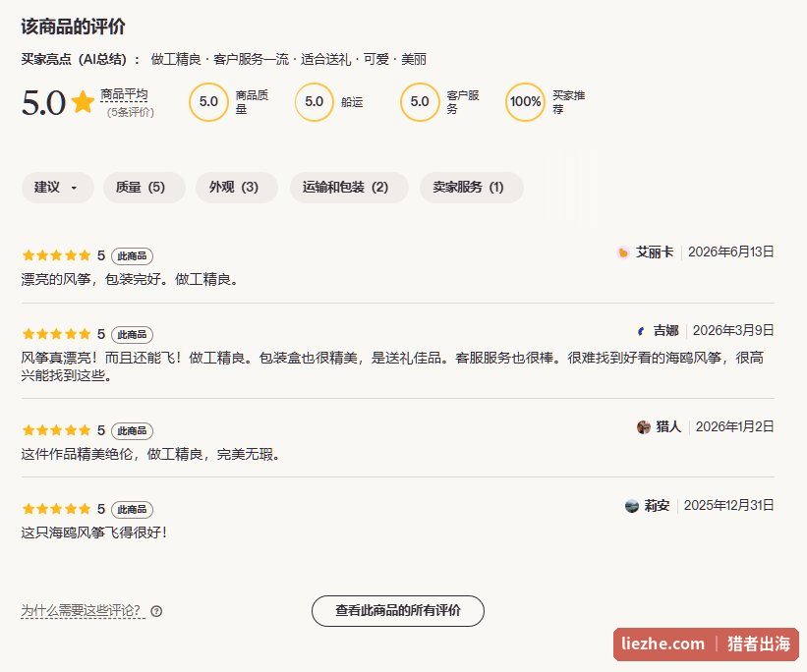Open reviewer name 艾丽卡

pos(655,252)
